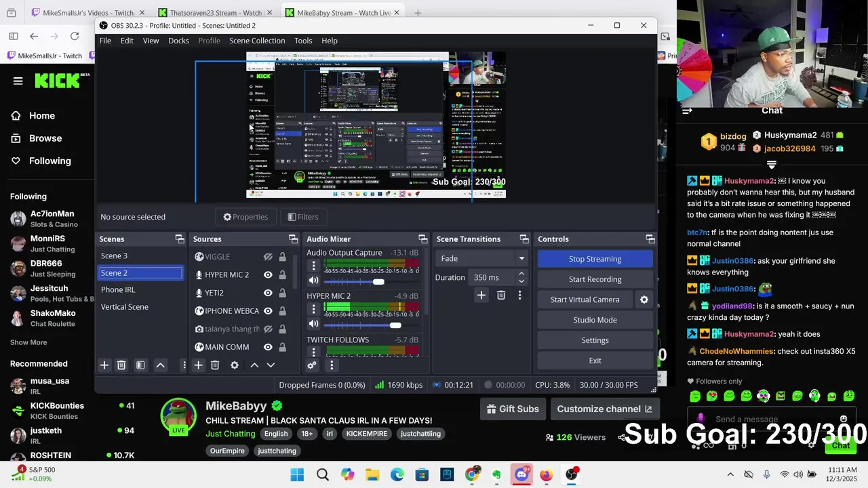Open source properties gear in Sources toolbar
The width and height of the screenshot is (868, 488).
235,365
